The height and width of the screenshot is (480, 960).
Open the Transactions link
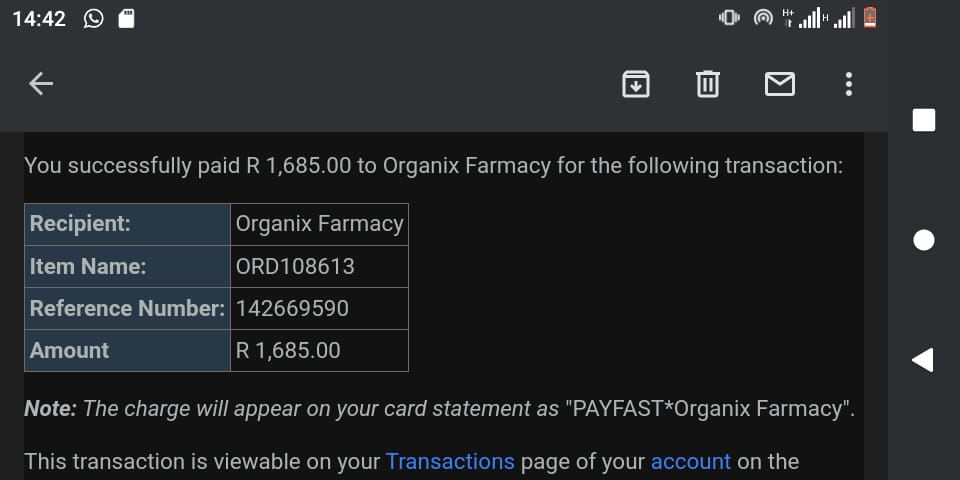(x=450, y=461)
